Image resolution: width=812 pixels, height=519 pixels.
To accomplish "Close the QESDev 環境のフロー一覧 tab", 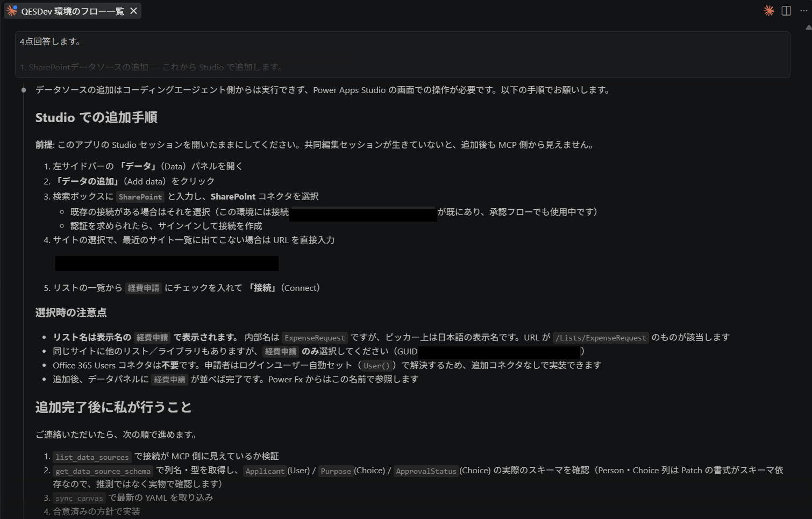I will [134, 11].
